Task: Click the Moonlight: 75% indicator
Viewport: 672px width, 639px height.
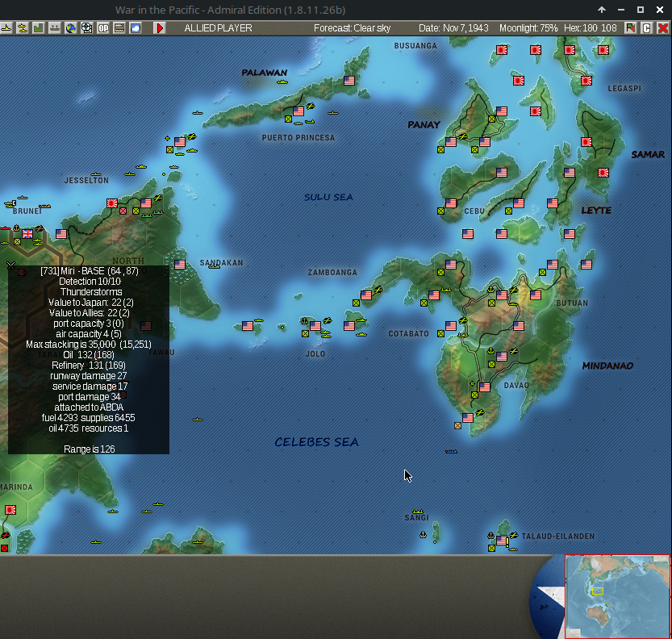Action: [x=528, y=28]
